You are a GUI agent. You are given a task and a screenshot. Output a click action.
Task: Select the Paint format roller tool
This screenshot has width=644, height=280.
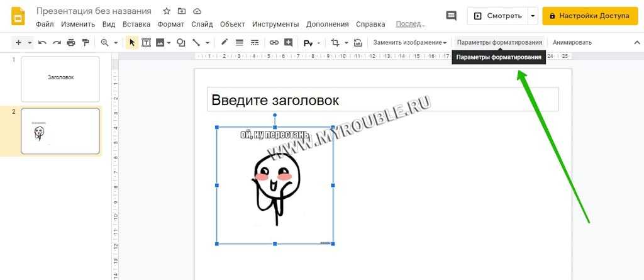tap(86, 43)
